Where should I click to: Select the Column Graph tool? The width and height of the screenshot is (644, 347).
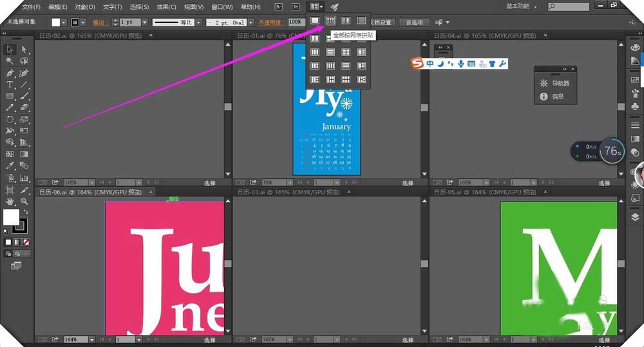click(24, 178)
